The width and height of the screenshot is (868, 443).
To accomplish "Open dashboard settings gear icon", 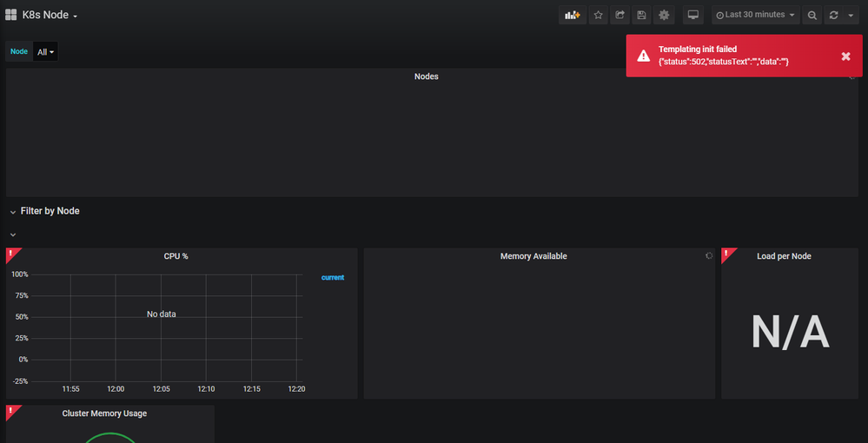I will [664, 15].
